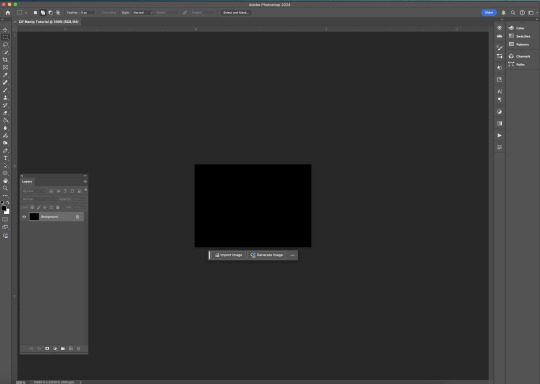
Task: Click Import image button
Action: [x=228, y=255]
